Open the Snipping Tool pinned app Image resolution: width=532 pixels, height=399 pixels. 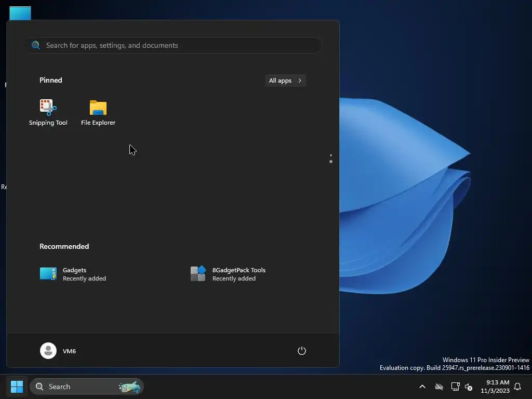48,112
